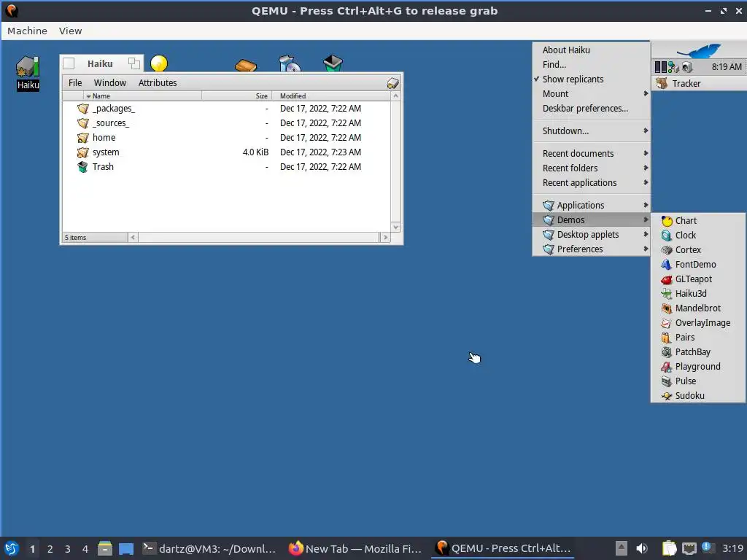Click the Haiku window zoom button
The image size is (747, 560).
(x=134, y=63)
